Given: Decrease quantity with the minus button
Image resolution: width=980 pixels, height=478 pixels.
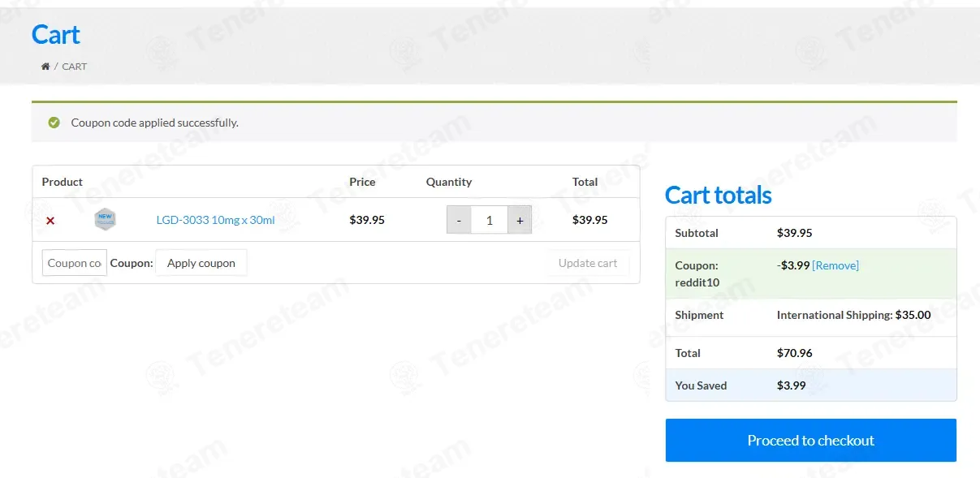Looking at the screenshot, I should pyautogui.click(x=459, y=220).
